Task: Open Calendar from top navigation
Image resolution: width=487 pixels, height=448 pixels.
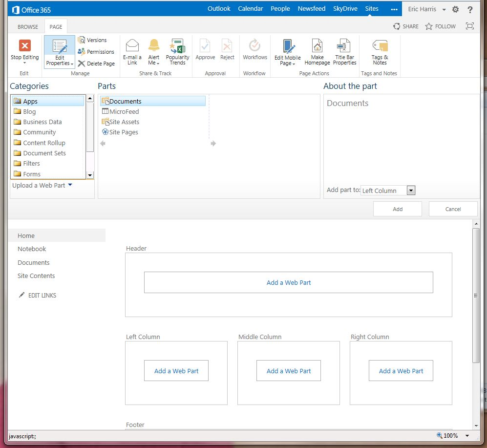Action: coord(250,9)
